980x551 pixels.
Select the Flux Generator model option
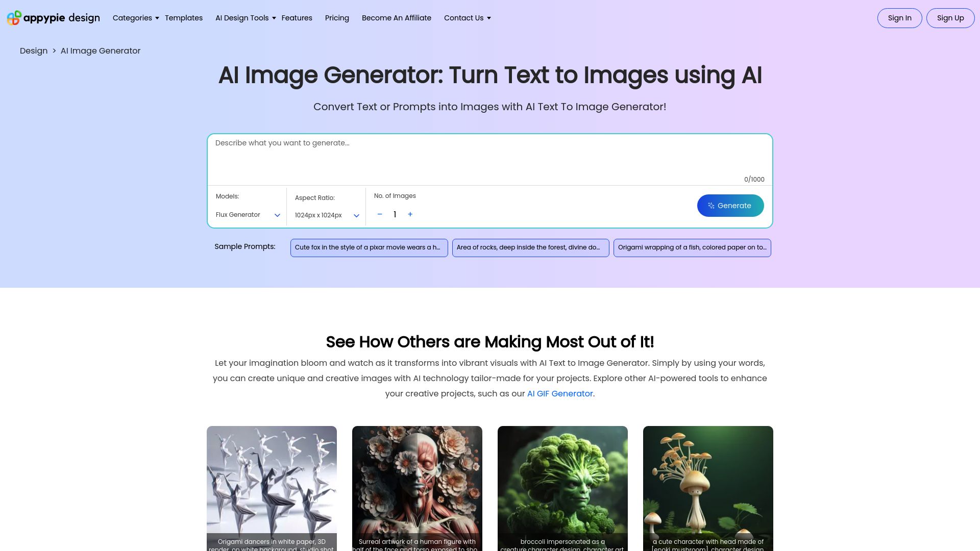(x=248, y=214)
